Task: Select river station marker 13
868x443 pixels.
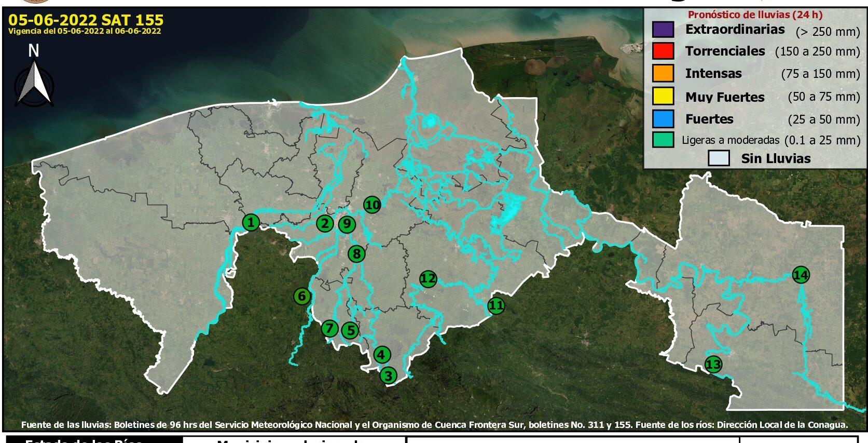Action: (713, 365)
